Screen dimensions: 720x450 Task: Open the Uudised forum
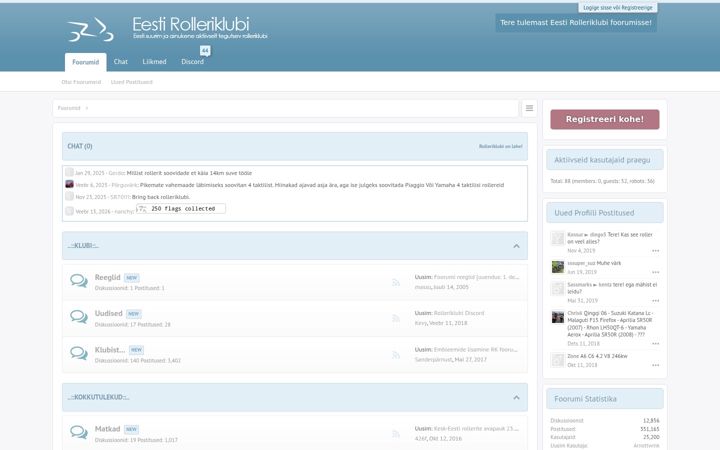(108, 313)
